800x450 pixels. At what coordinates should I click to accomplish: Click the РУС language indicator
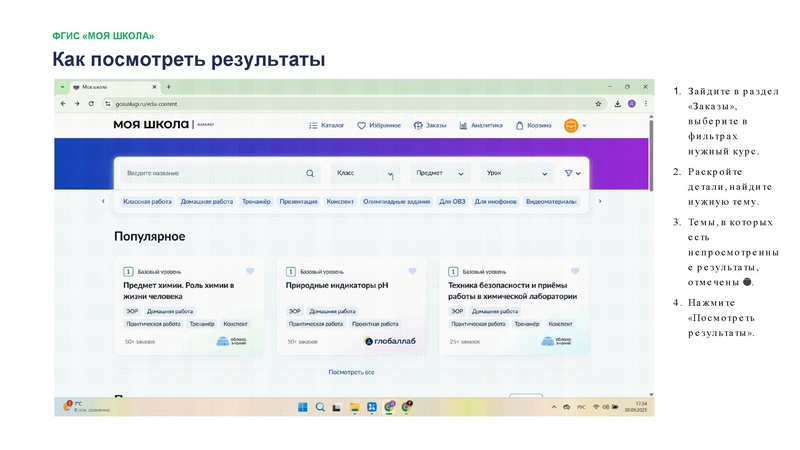tap(581, 407)
